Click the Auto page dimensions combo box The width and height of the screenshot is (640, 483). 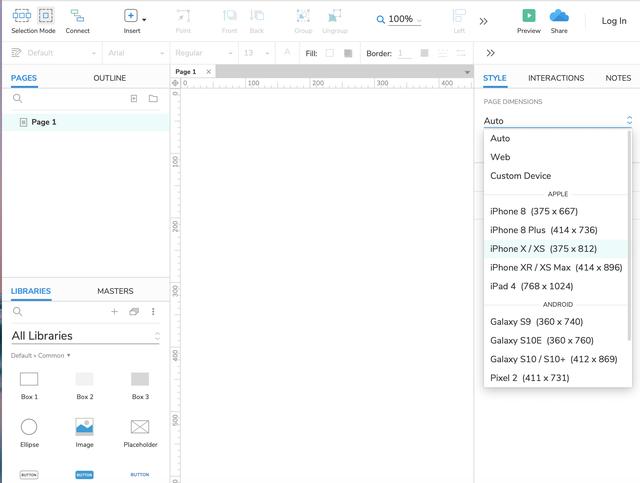tap(558, 121)
